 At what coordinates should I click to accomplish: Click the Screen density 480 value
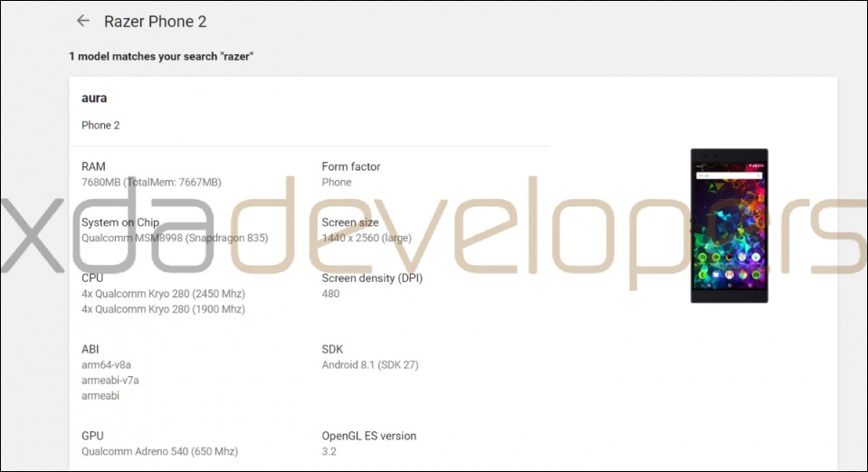[x=330, y=293]
